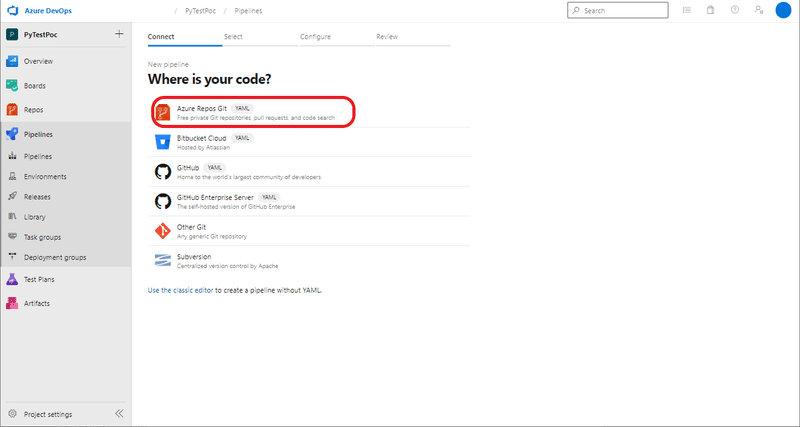Focus the Search input field
The width and height of the screenshot is (800, 427).
617,10
